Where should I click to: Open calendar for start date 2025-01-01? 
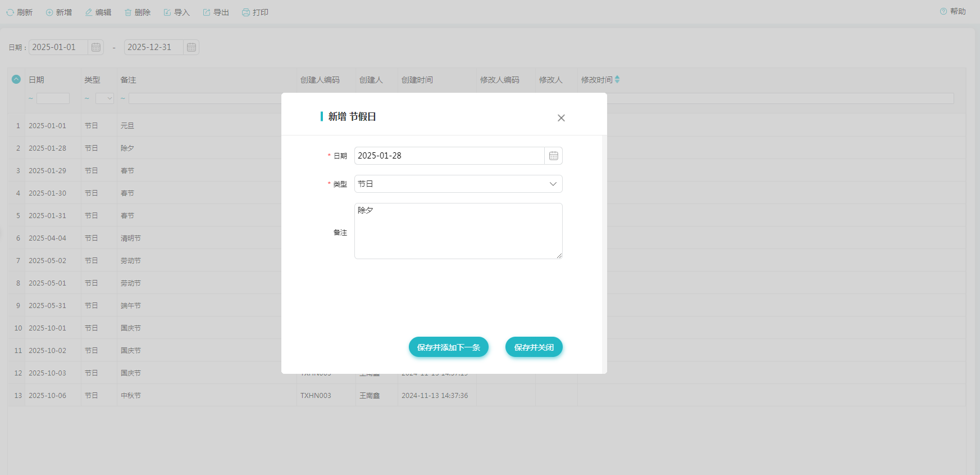pyautogui.click(x=96, y=47)
